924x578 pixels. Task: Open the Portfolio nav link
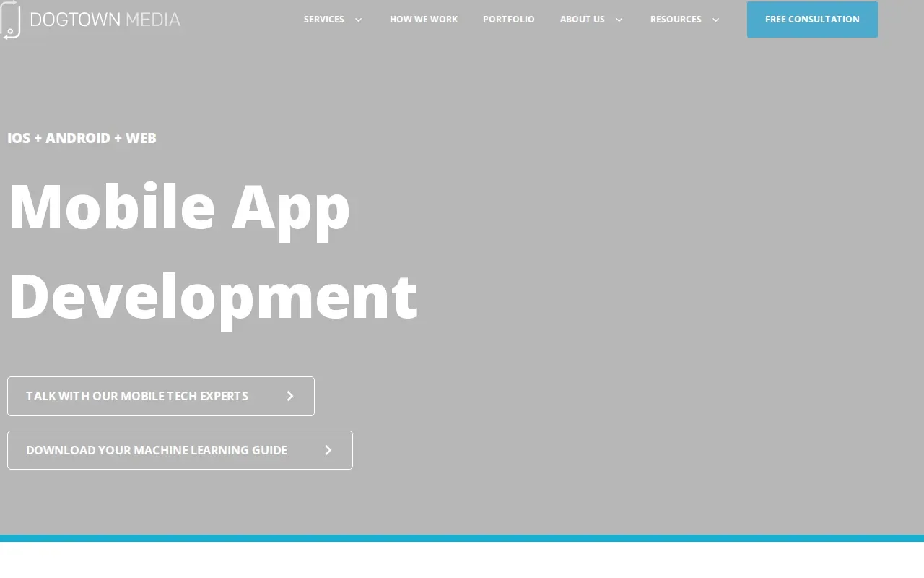pos(509,20)
